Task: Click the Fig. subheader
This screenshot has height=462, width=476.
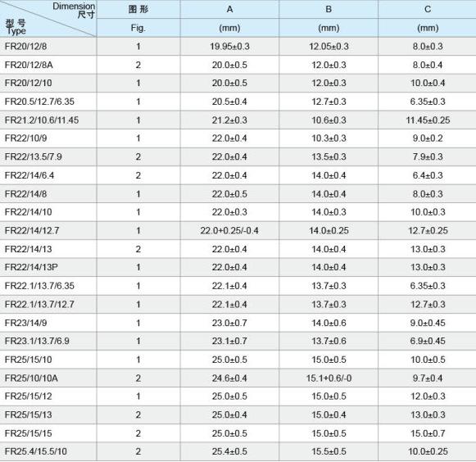Action: click(138, 28)
